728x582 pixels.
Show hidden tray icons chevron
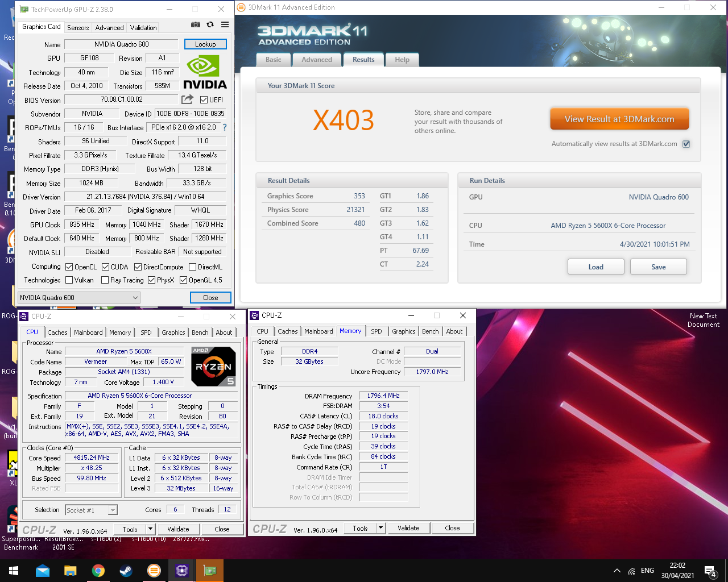pyautogui.click(x=617, y=571)
